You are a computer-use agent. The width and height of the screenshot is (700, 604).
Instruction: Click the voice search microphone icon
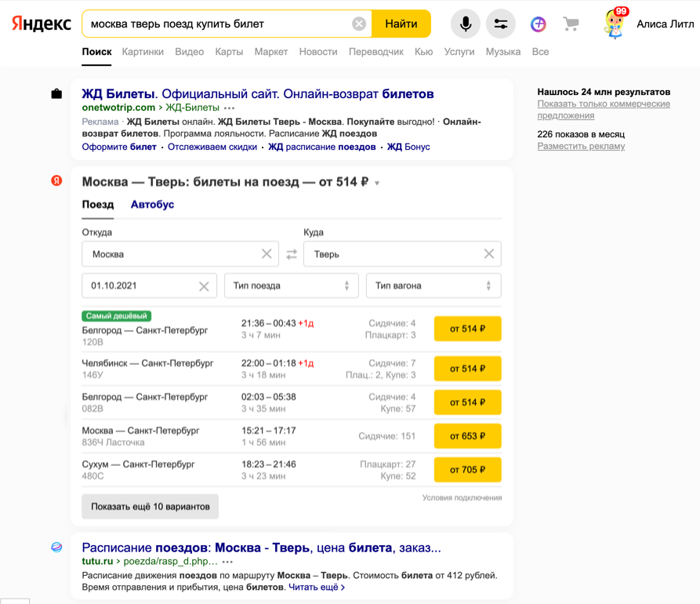click(x=465, y=24)
